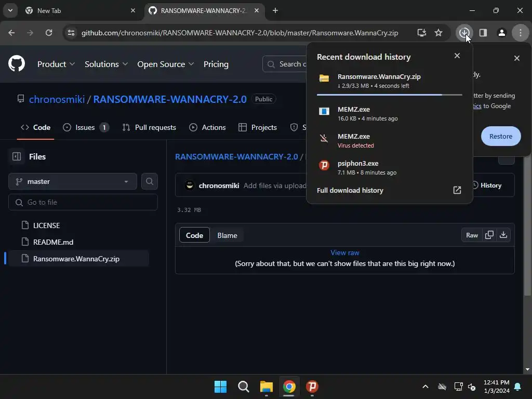Select the LICENSE file in tree
532x399 pixels.
(79, 225)
